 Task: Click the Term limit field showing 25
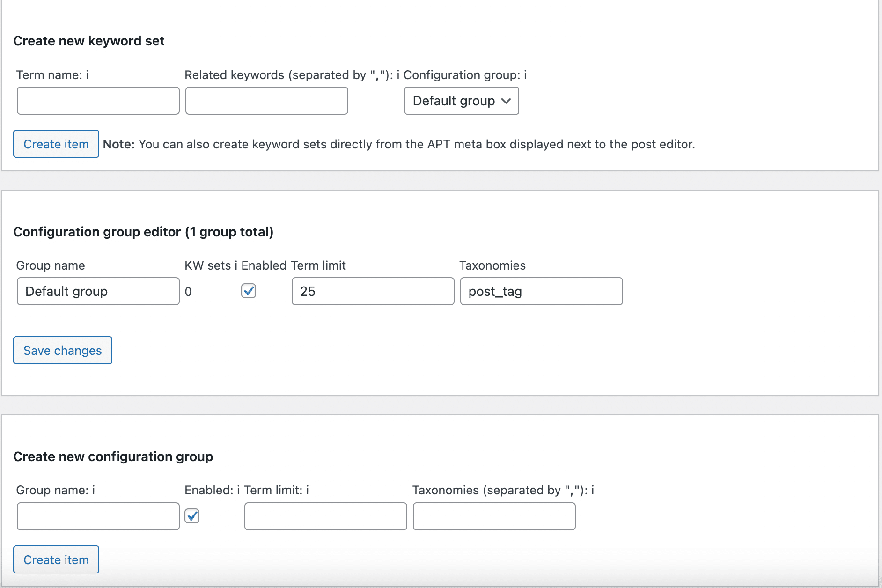click(373, 291)
